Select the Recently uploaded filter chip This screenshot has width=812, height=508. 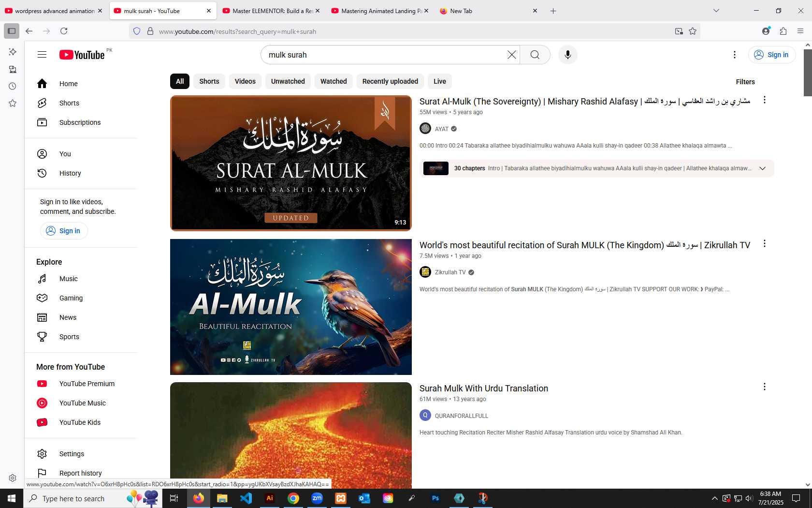point(390,81)
